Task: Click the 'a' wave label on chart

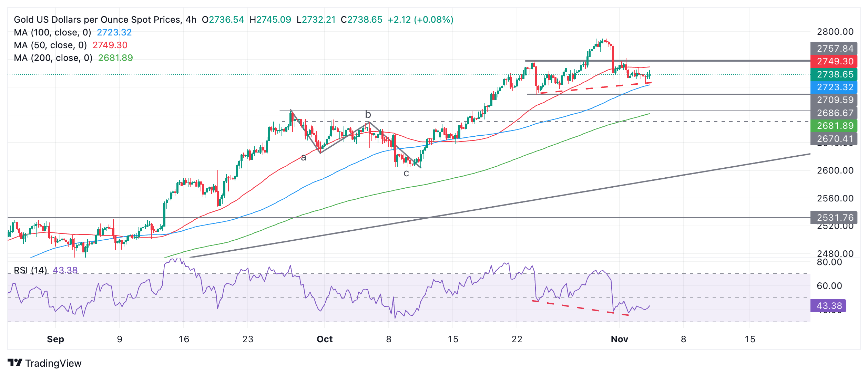Action: click(x=303, y=158)
